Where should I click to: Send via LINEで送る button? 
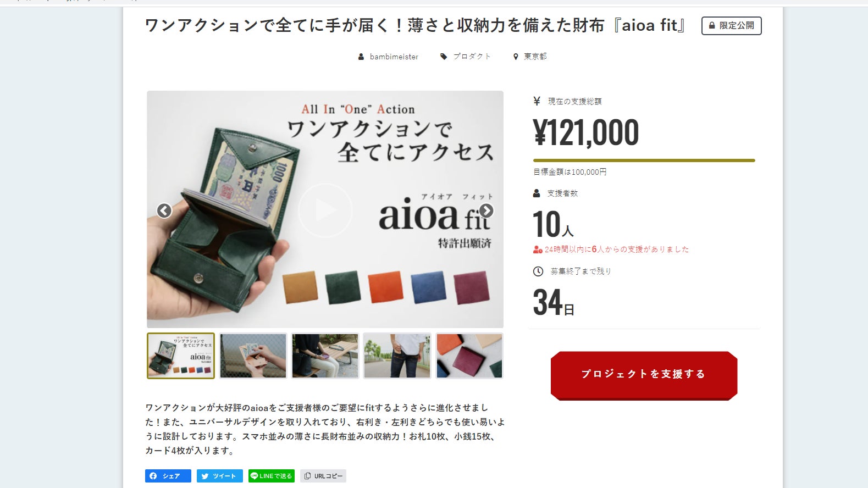click(x=272, y=476)
